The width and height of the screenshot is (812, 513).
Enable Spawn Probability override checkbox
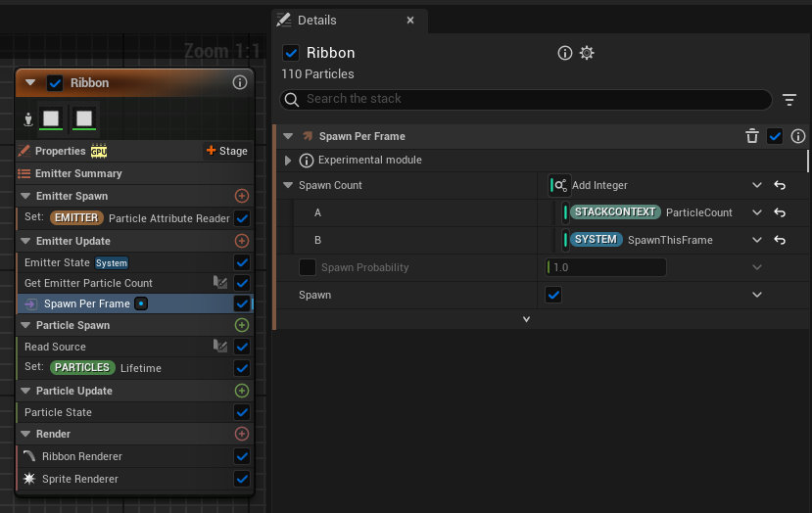308,267
